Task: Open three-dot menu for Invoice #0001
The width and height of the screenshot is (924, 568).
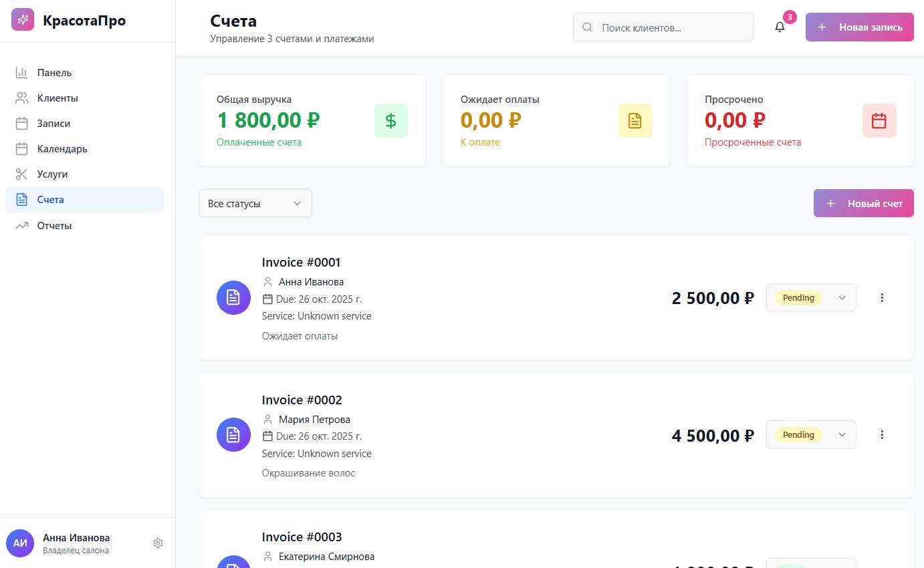Action: pyautogui.click(x=882, y=297)
